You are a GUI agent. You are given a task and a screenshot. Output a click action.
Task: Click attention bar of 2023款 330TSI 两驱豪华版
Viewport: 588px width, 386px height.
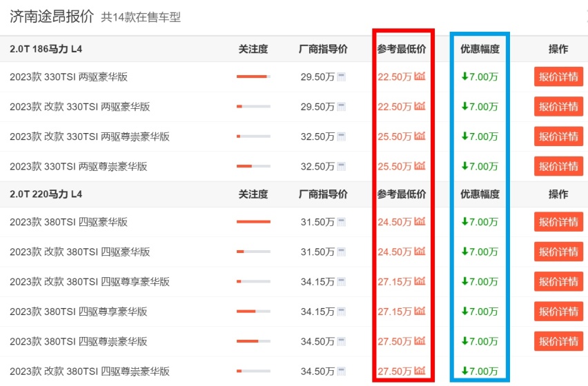click(x=253, y=77)
